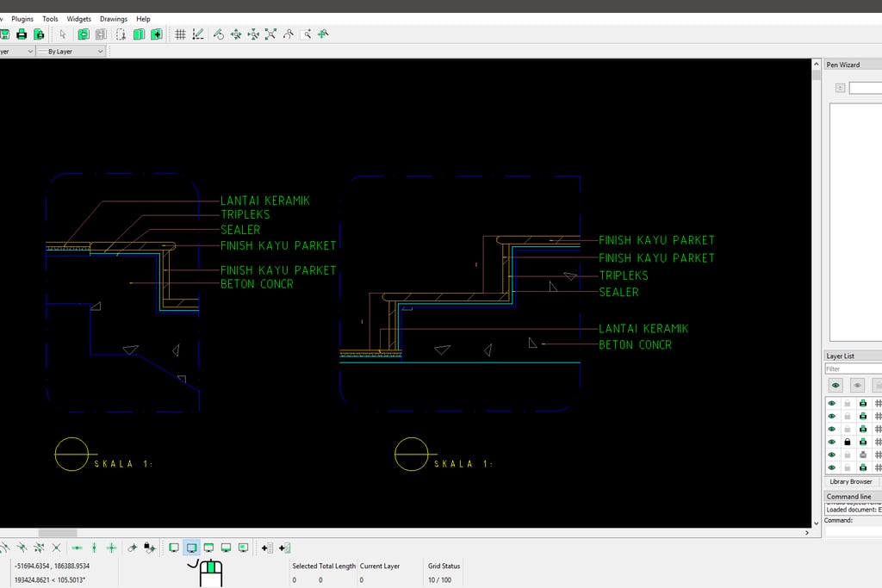The image size is (882, 588).
Task: Toggle draft mode icon
Action: tap(197, 34)
